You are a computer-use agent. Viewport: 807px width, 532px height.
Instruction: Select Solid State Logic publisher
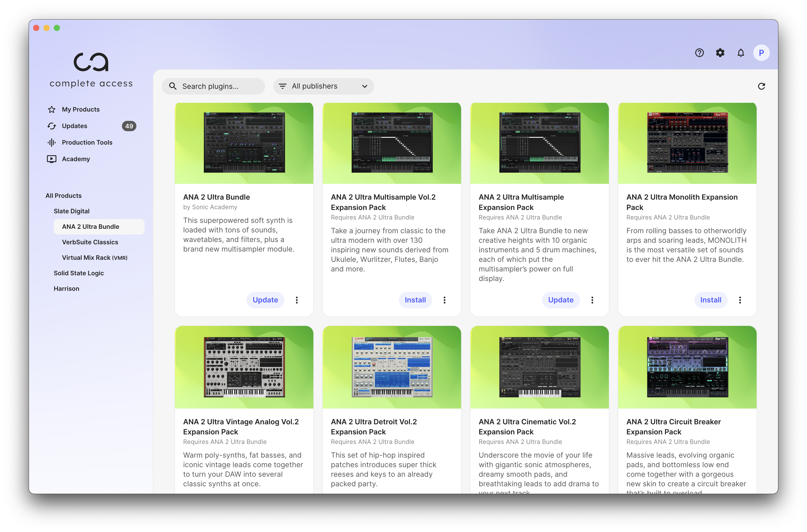79,273
